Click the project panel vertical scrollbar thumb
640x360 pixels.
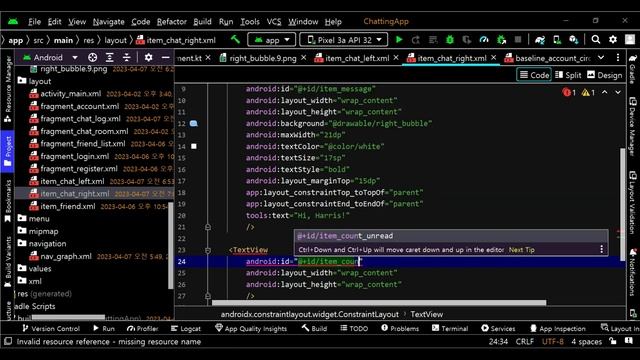(x=171, y=245)
